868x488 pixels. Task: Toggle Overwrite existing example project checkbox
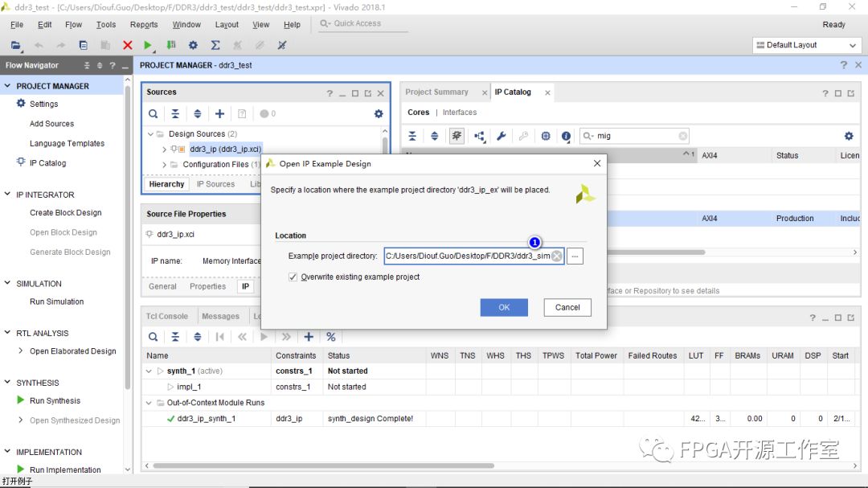click(293, 277)
